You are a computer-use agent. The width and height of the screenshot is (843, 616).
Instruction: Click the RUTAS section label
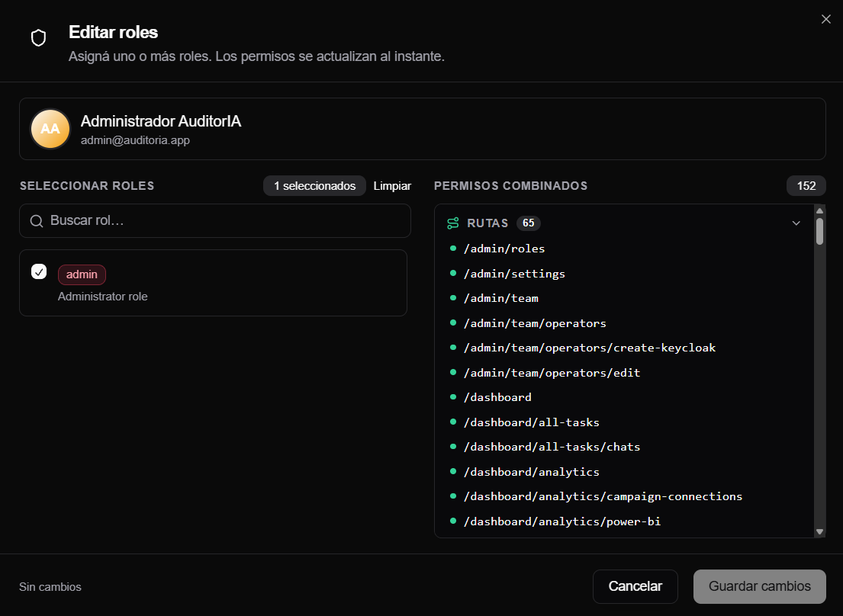(x=487, y=223)
